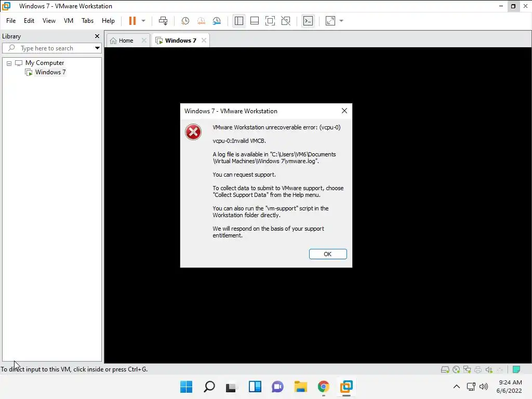Screen dimensions: 532x399
Task: Open the Windows Start menu
Action: point(187,387)
